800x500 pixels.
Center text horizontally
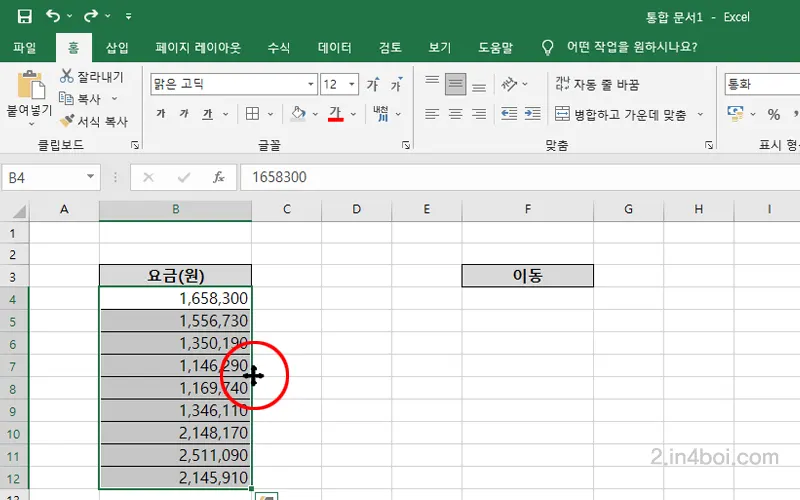coord(456,114)
